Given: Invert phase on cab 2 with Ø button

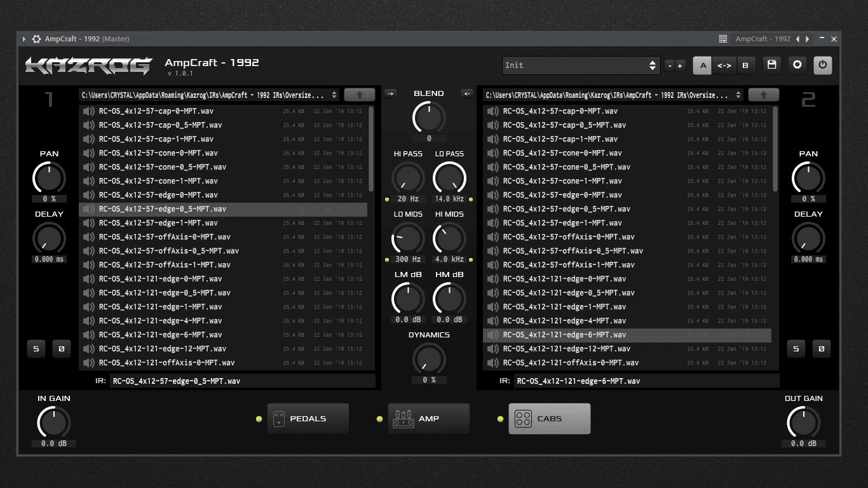Looking at the screenshot, I should (x=822, y=348).
